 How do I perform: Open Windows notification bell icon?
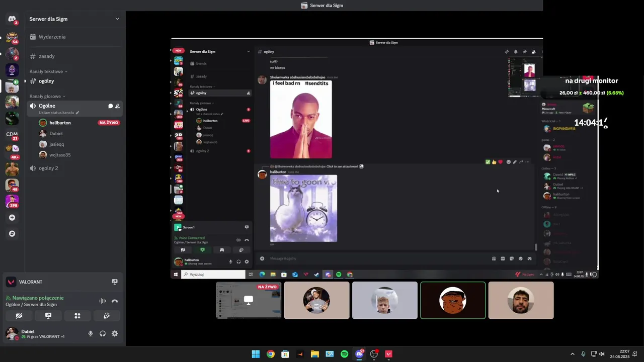[x=635, y=354]
